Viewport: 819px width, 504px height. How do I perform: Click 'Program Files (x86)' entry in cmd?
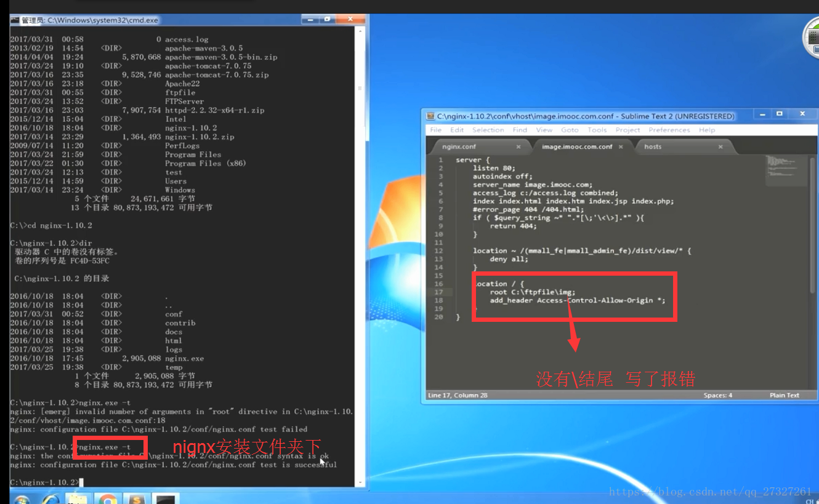205,163
